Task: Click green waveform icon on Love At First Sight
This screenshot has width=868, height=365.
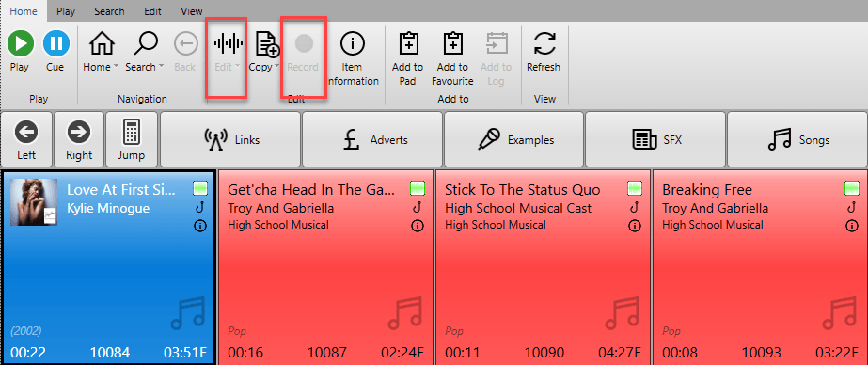Action: coord(200,188)
